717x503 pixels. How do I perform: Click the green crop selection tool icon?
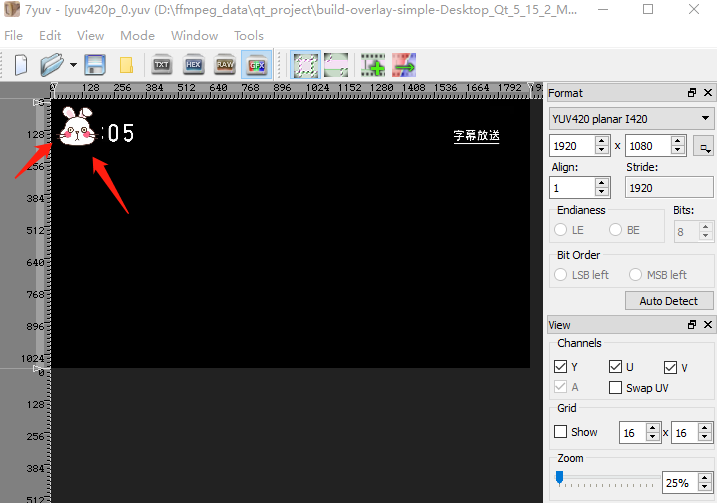click(x=336, y=65)
